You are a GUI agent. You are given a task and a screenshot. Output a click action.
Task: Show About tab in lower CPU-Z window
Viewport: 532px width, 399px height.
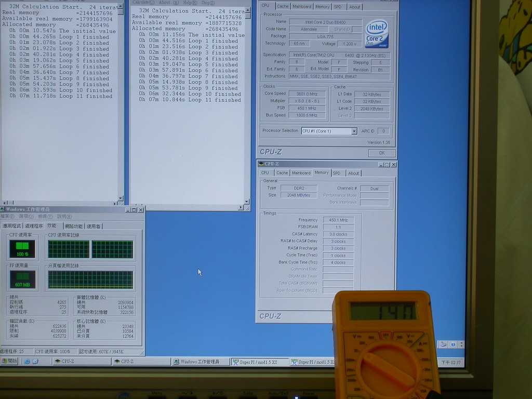pyautogui.click(x=353, y=173)
